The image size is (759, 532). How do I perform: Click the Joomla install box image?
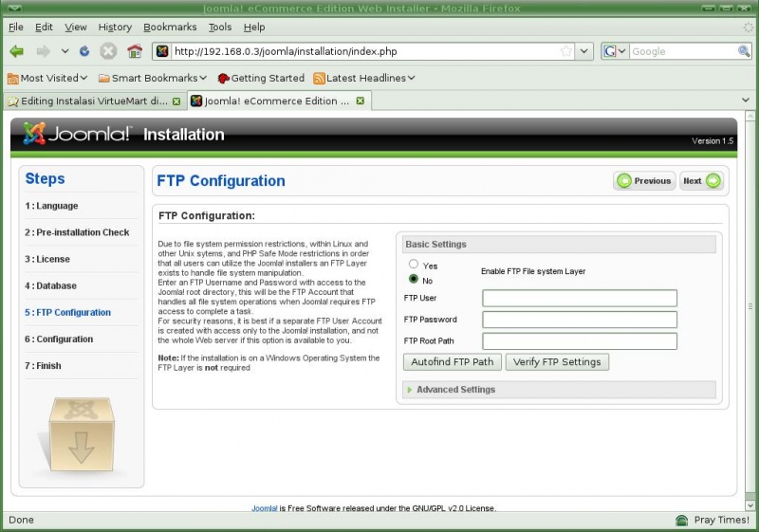click(x=81, y=434)
